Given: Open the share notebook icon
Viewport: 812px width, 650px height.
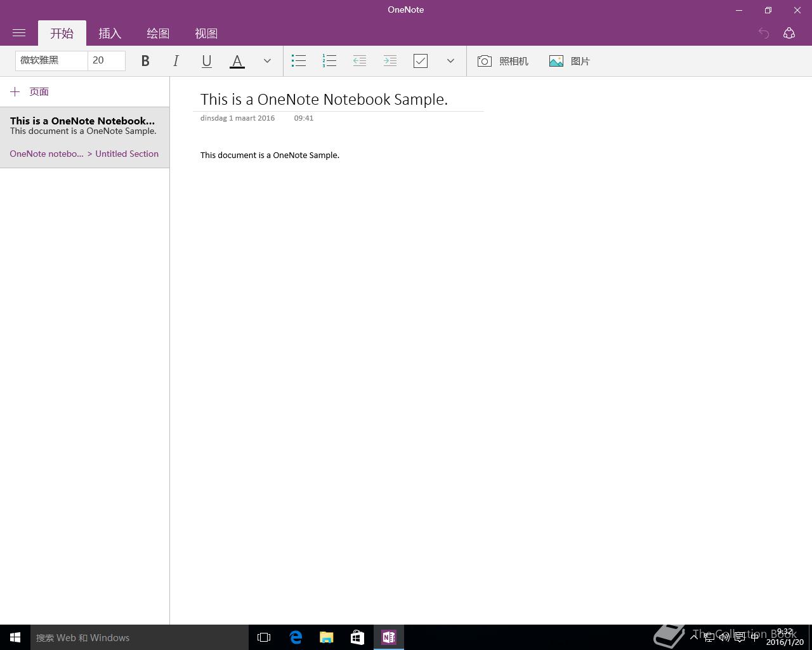Looking at the screenshot, I should [789, 33].
